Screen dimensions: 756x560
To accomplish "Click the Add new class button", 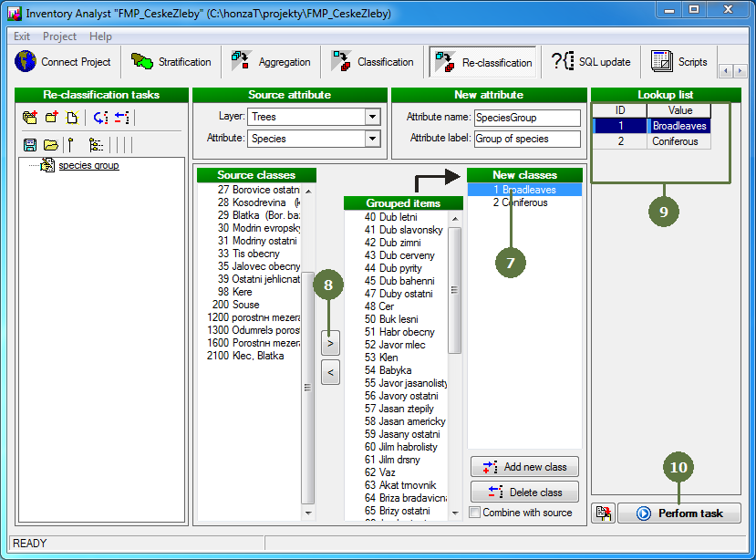I will [x=524, y=467].
